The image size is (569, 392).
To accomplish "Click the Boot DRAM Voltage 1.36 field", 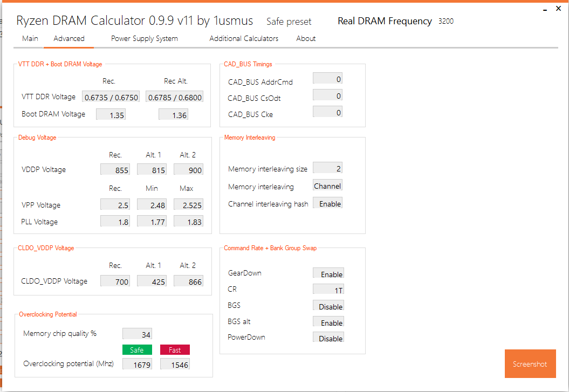I will [x=174, y=115].
